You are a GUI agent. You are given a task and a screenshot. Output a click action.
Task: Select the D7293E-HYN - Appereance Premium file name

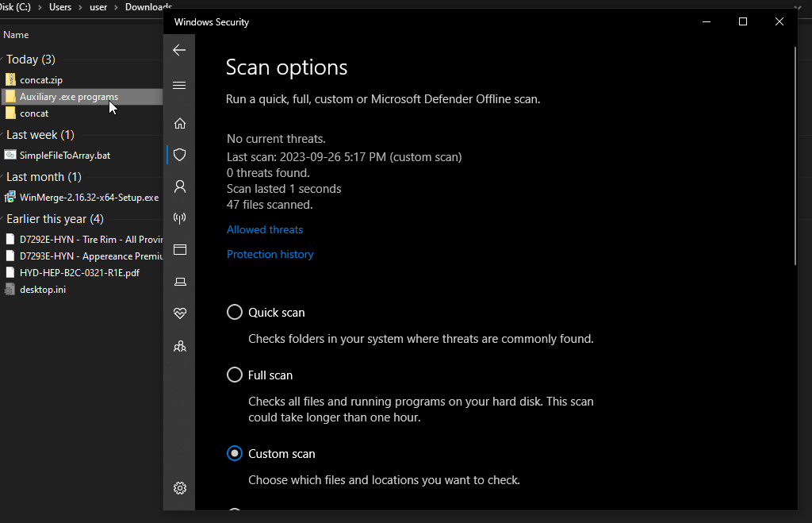[91, 256]
